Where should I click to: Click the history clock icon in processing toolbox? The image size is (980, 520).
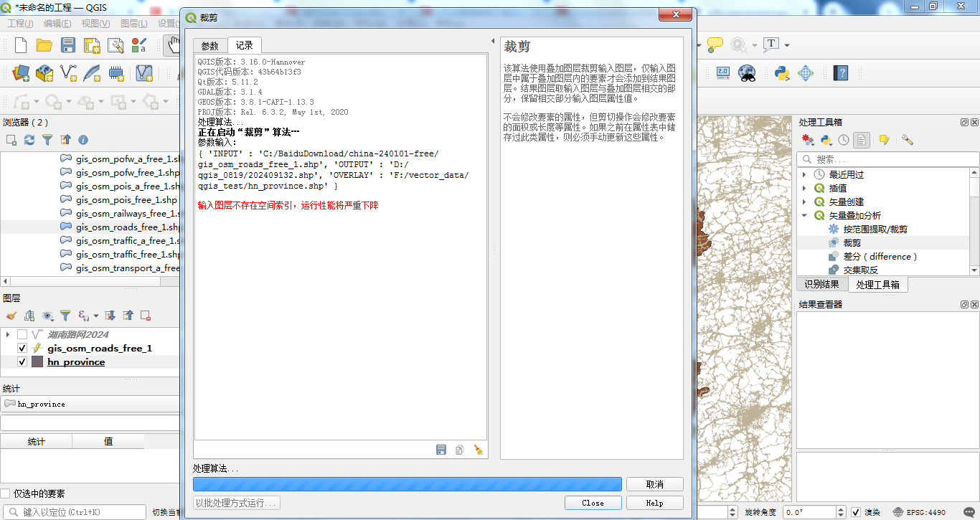tap(844, 140)
